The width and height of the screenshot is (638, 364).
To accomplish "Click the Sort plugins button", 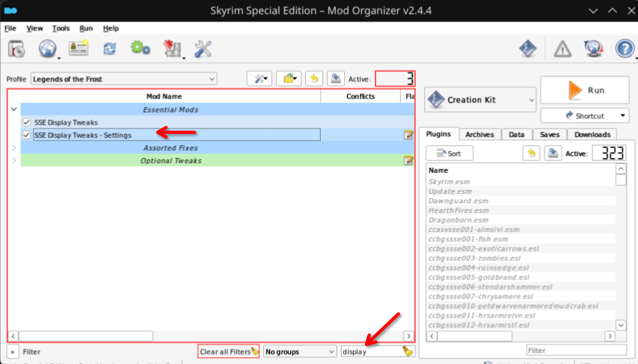I will (x=449, y=153).
